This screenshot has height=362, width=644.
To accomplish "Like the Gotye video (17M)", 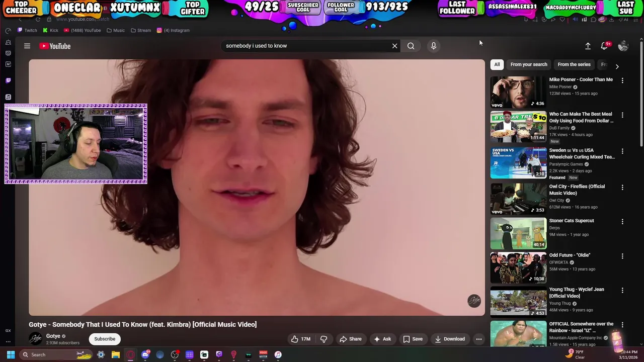I will pyautogui.click(x=301, y=339).
